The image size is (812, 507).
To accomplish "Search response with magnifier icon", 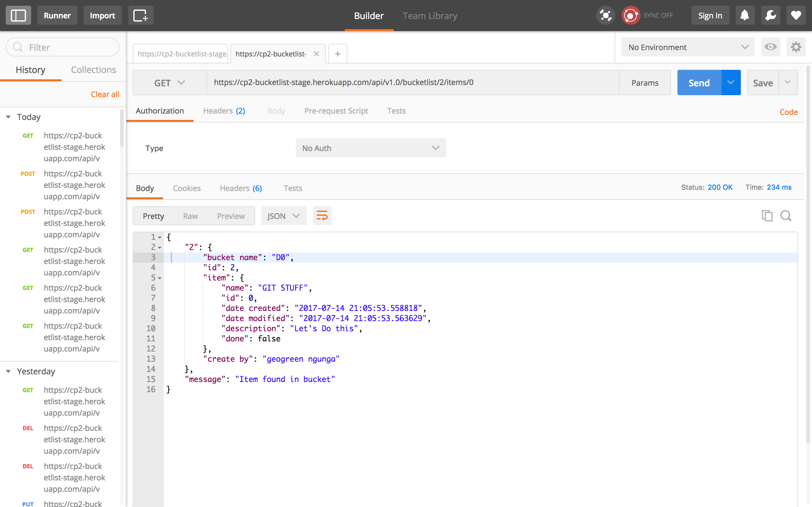I will [x=786, y=216].
